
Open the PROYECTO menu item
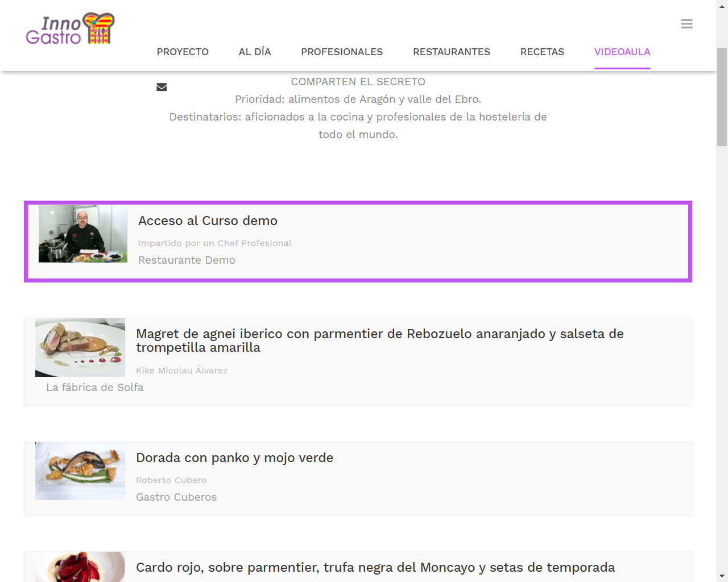(x=183, y=52)
